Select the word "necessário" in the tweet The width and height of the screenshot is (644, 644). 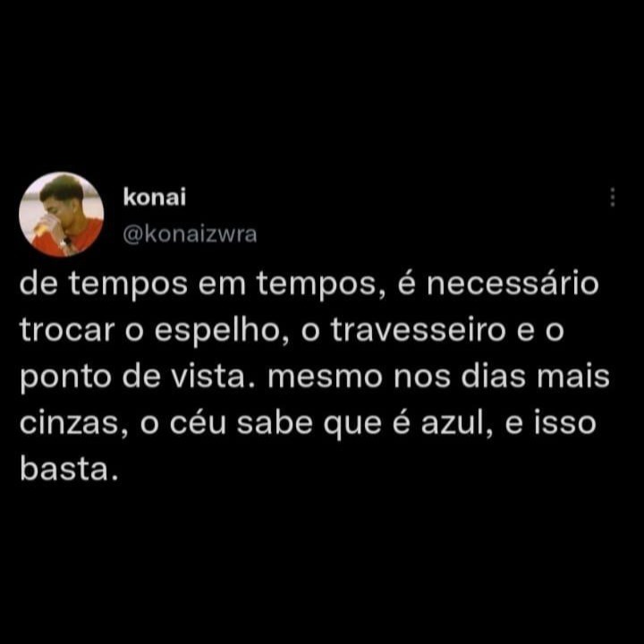point(513,284)
